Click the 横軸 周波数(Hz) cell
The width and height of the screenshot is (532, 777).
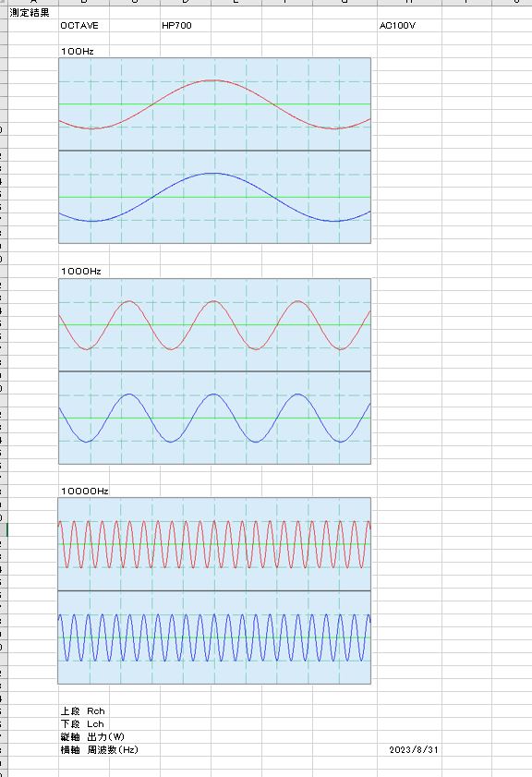click(84, 750)
